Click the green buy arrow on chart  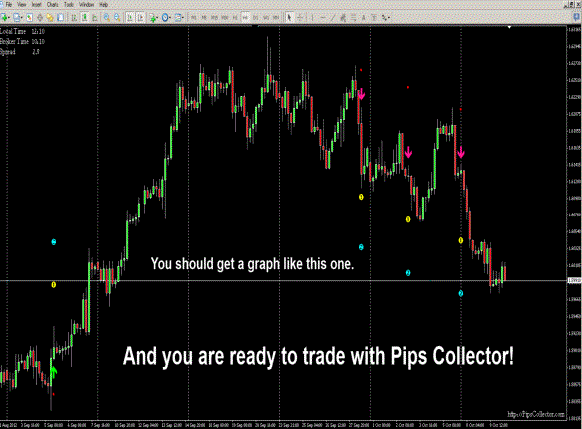tap(54, 371)
